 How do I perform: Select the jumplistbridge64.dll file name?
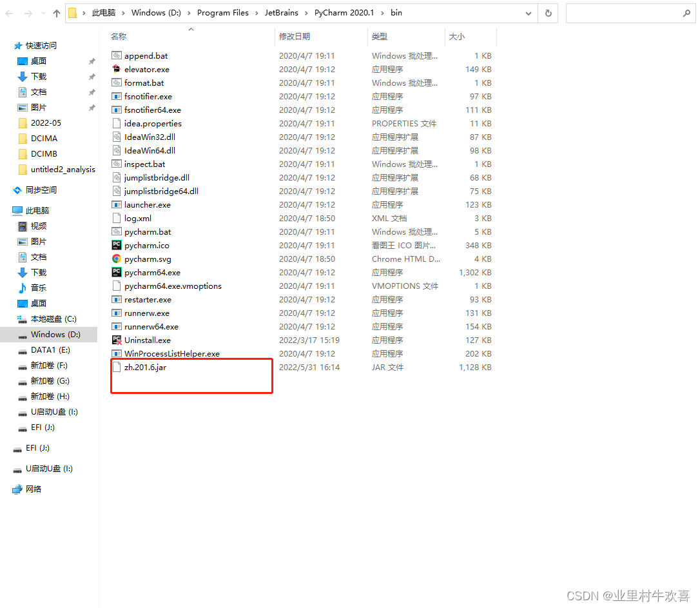click(161, 191)
